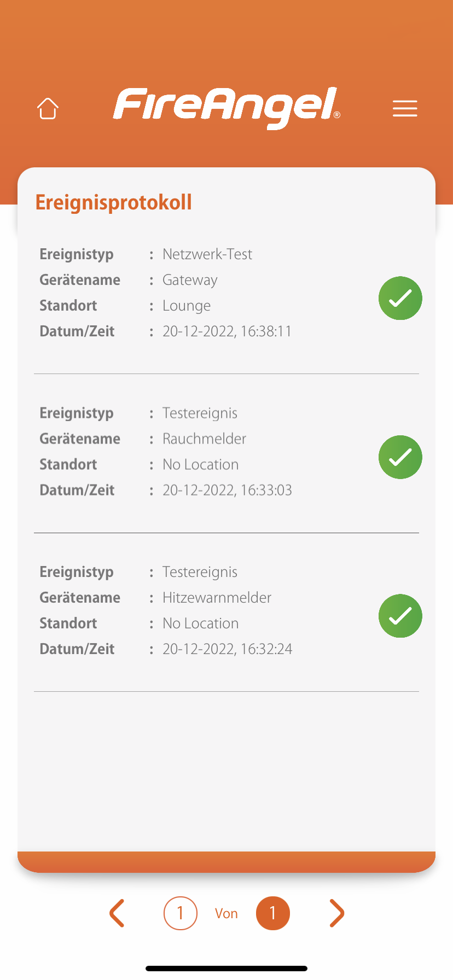Screen dimensions: 453x980
Task: Open the hamburger menu
Action: 405,108
